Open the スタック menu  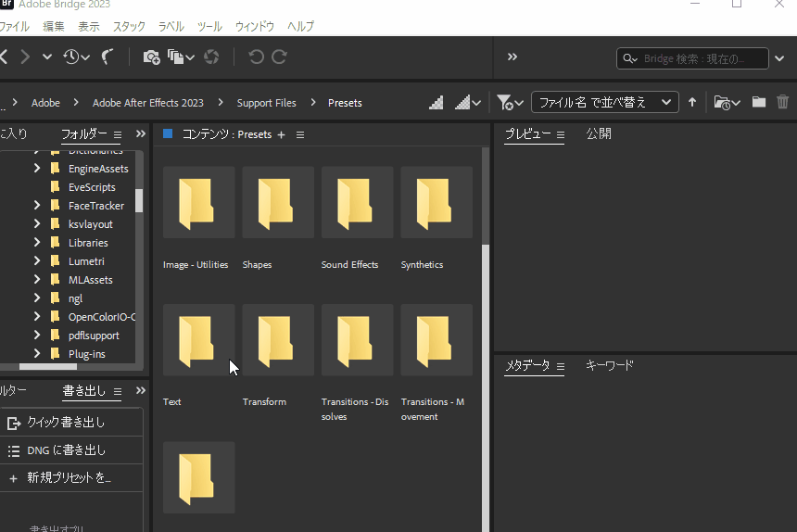tap(129, 27)
